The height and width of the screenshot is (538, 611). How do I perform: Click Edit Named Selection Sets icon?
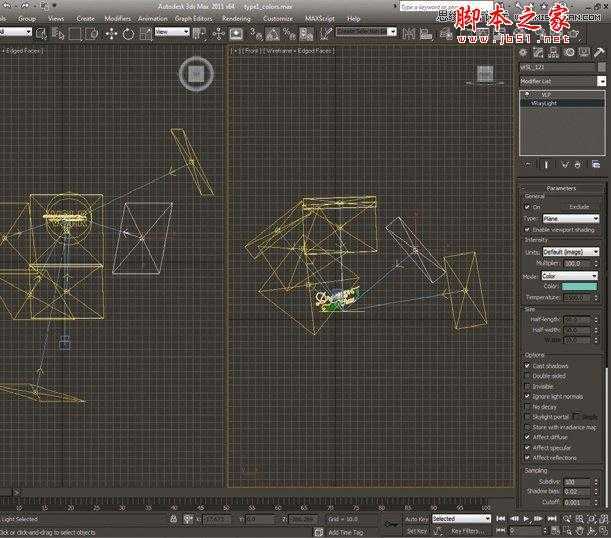tap(325, 34)
